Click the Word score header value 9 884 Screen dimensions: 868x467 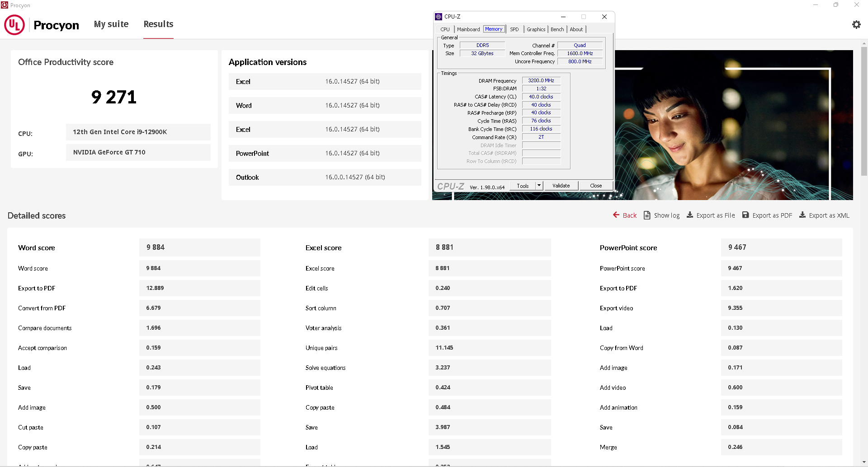tap(200, 247)
